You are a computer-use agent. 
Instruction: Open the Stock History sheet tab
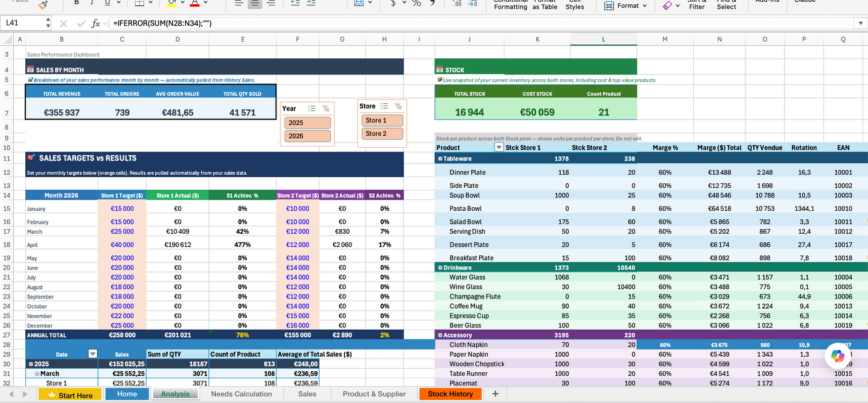point(451,394)
